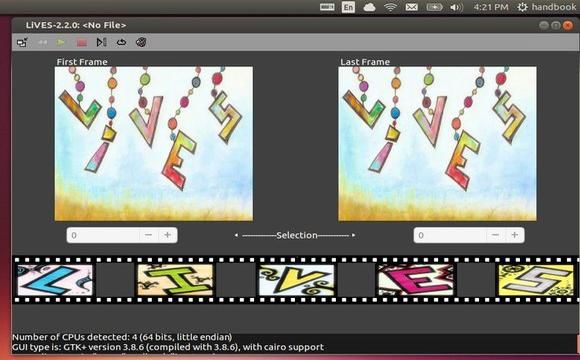The width and height of the screenshot is (580, 360).
Task: Click the Last Frame number field
Action: click(x=450, y=235)
